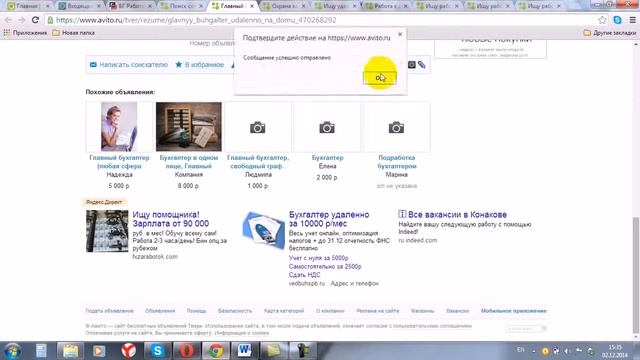Open thumbnail of woman with laptop
Viewport: 640px width, 360px height.
(x=119, y=127)
